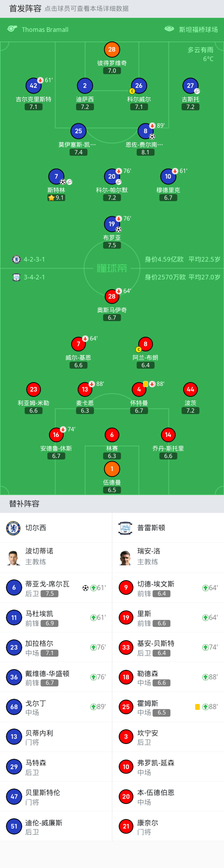Tap the Preston crest beside 3-4-2-1
Viewport: 224px width, 868px height.
pos(16,277)
